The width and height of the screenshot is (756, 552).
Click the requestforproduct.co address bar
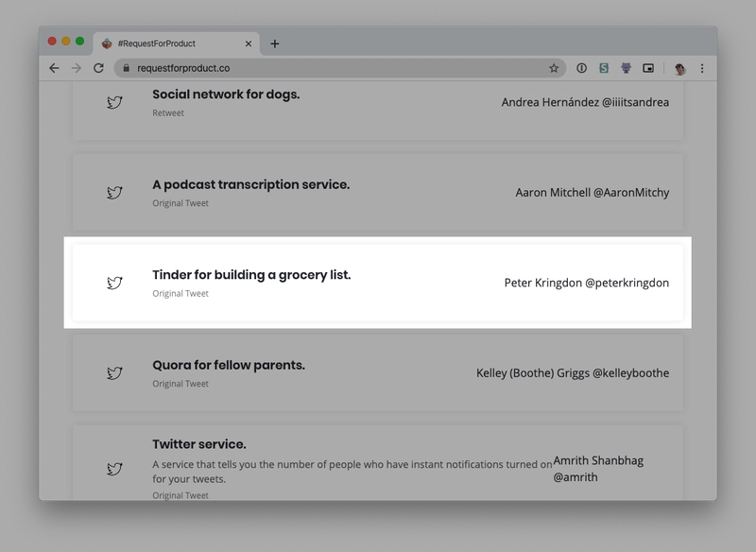pyautogui.click(x=331, y=68)
